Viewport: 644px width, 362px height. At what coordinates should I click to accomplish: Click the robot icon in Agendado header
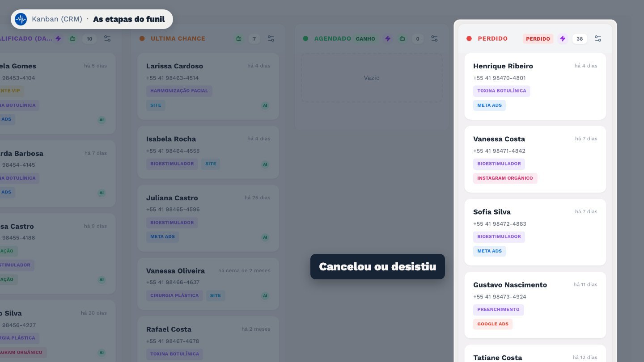(x=402, y=38)
